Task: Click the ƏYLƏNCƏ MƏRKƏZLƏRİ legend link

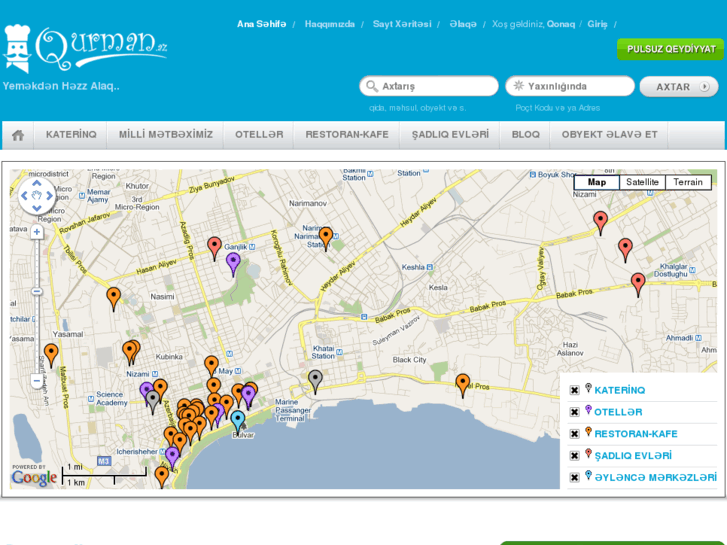Action: coord(656,478)
